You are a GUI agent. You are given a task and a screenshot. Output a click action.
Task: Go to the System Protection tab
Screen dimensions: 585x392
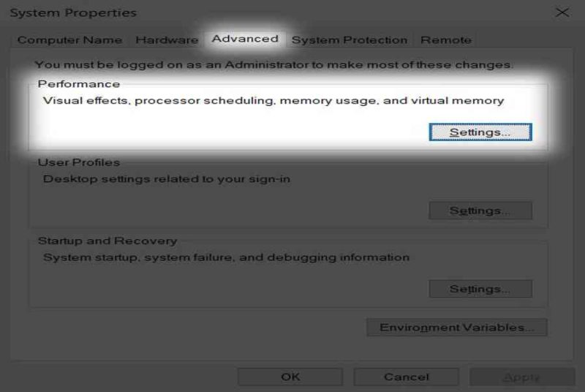(350, 40)
